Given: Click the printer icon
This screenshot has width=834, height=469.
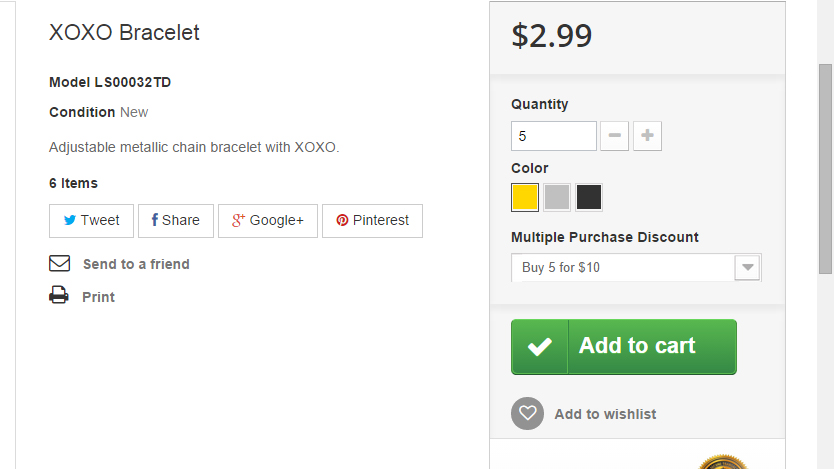Looking at the screenshot, I should click(x=60, y=296).
